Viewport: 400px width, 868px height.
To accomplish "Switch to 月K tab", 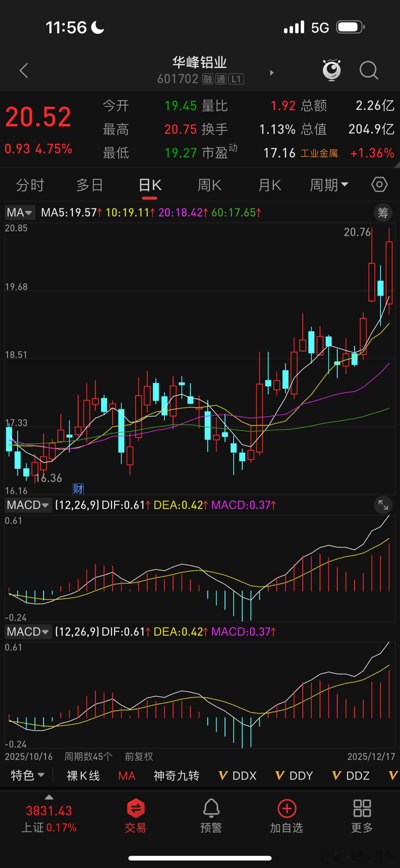I will 270,185.
